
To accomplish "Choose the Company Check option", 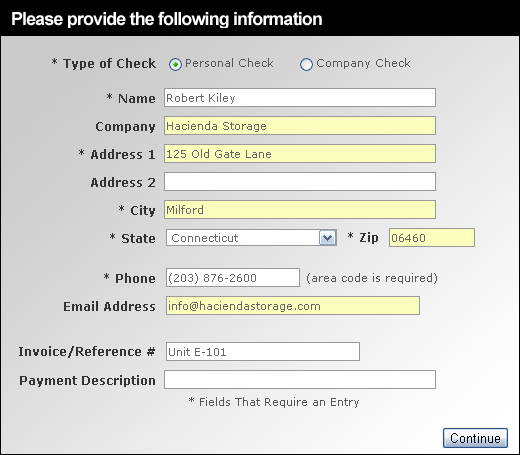I will 306,64.
